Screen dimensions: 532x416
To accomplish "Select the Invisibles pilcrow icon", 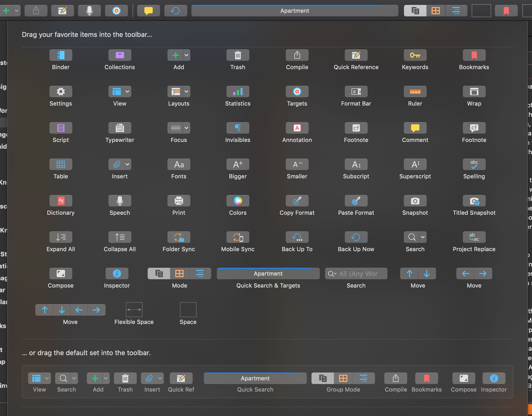I will click(x=238, y=128).
